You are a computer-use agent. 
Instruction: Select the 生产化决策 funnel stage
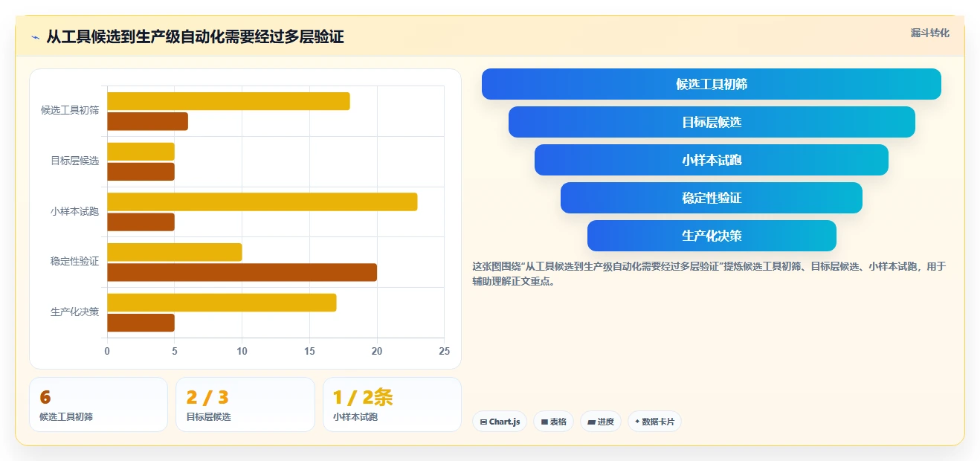coord(712,236)
